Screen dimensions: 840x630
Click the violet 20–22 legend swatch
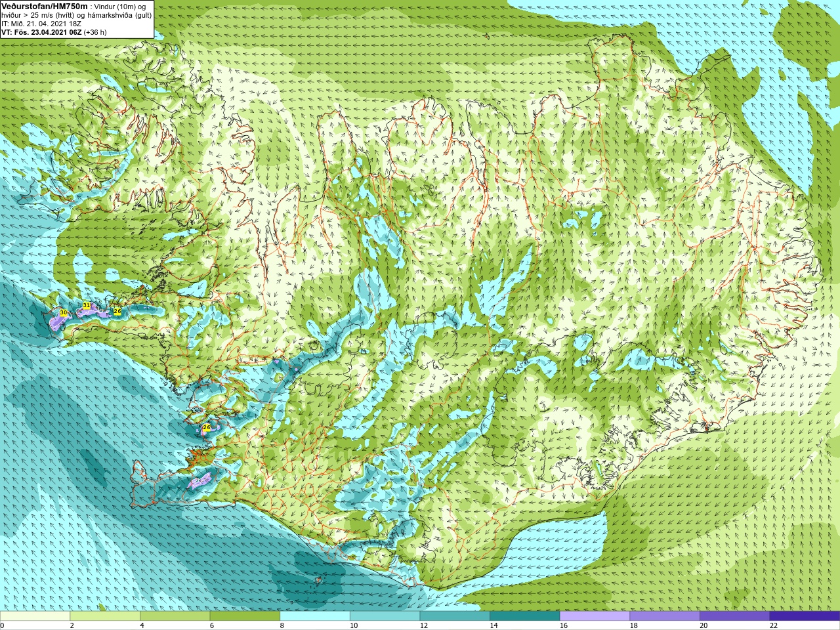[735, 616]
